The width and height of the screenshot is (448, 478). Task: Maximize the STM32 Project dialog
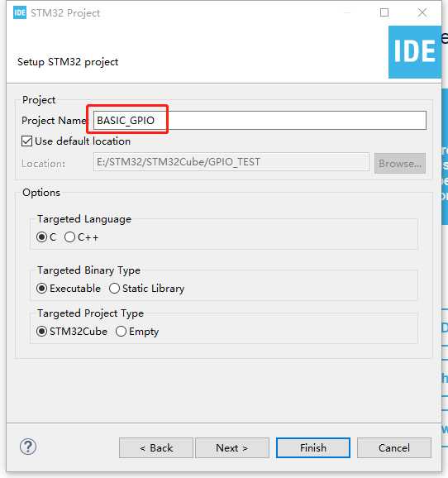[384, 12]
